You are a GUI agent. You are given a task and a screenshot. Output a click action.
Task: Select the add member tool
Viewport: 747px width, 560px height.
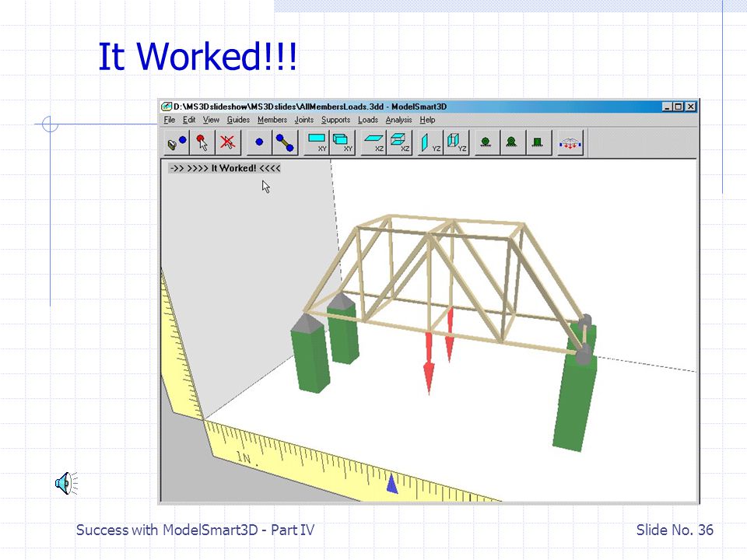pyautogui.click(x=285, y=142)
